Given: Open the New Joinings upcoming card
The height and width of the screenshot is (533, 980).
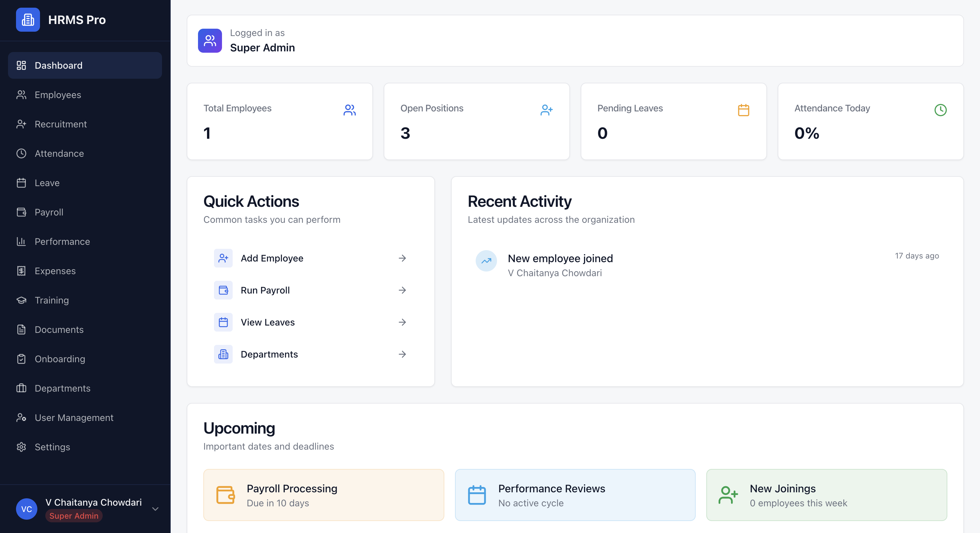Looking at the screenshot, I should coord(827,495).
